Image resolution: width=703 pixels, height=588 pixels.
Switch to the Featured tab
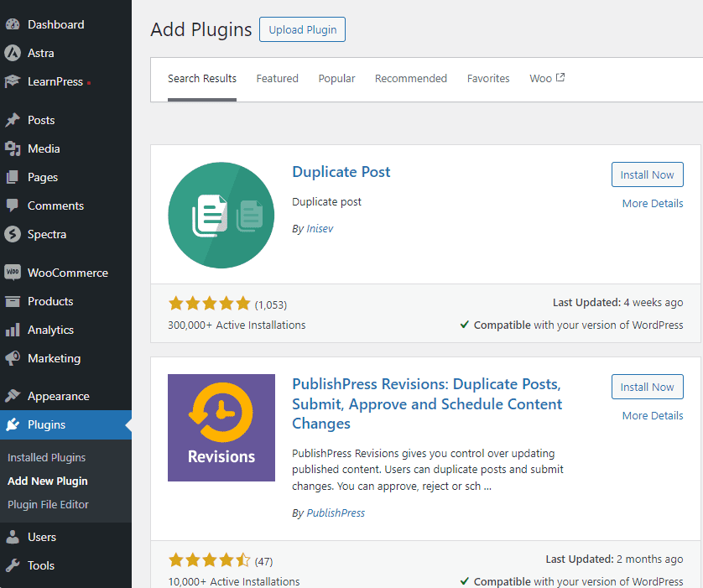(277, 78)
